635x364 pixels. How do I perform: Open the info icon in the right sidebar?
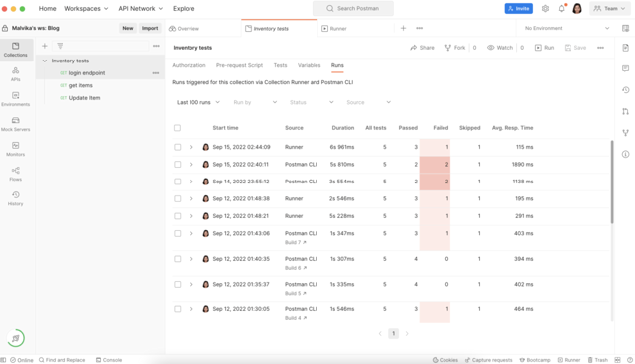[626, 154]
